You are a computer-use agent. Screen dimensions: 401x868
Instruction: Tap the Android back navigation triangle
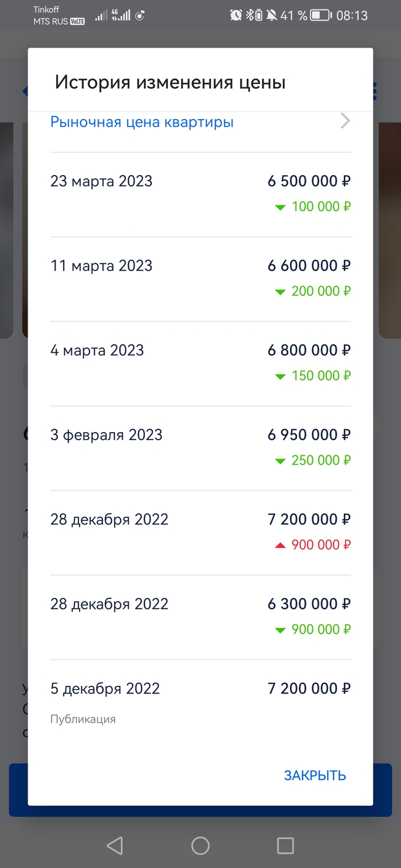click(x=115, y=845)
